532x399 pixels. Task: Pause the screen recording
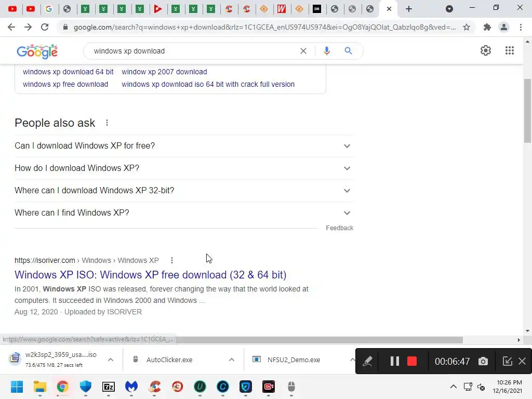(x=394, y=361)
